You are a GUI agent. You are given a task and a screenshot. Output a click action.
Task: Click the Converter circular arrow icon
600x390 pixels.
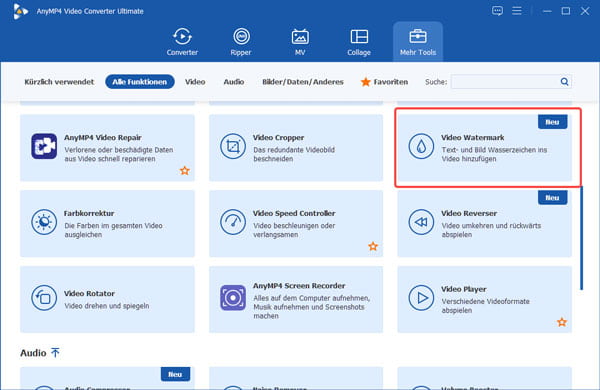click(182, 37)
